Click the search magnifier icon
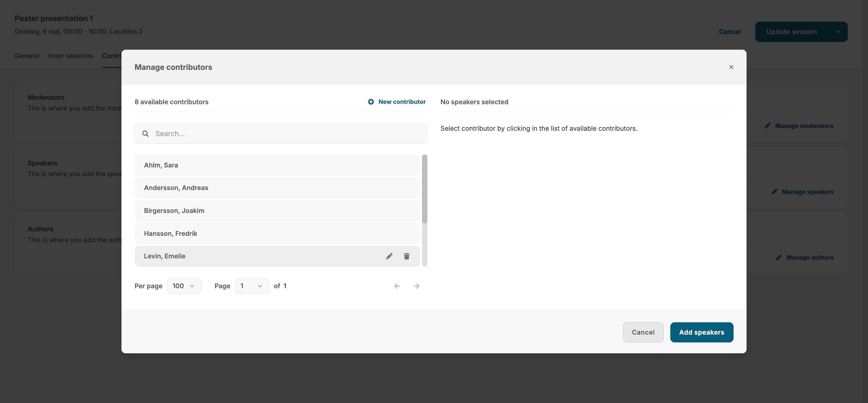 tap(146, 134)
